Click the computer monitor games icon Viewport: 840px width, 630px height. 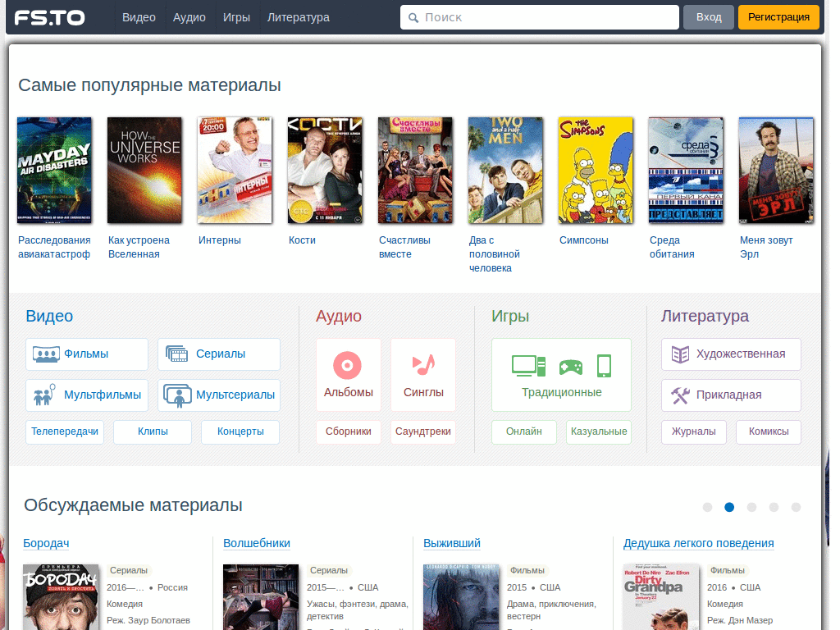pos(529,366)
